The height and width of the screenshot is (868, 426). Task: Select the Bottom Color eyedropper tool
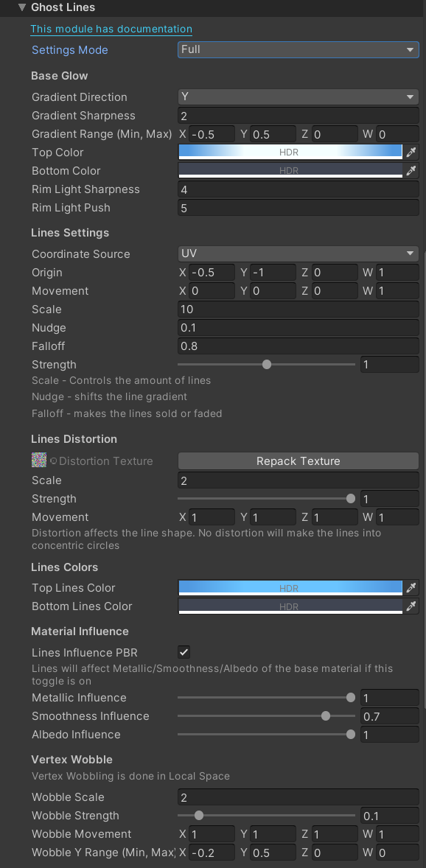[411, 170]
